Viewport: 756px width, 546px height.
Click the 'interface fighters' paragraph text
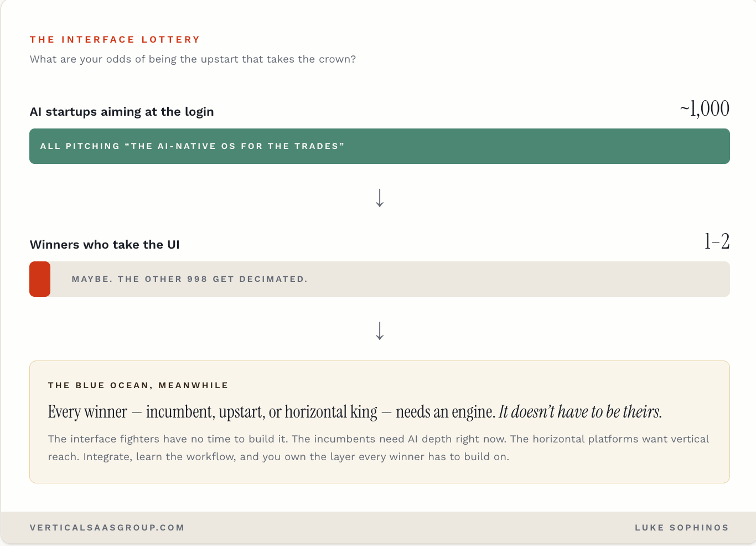point(379,448)
